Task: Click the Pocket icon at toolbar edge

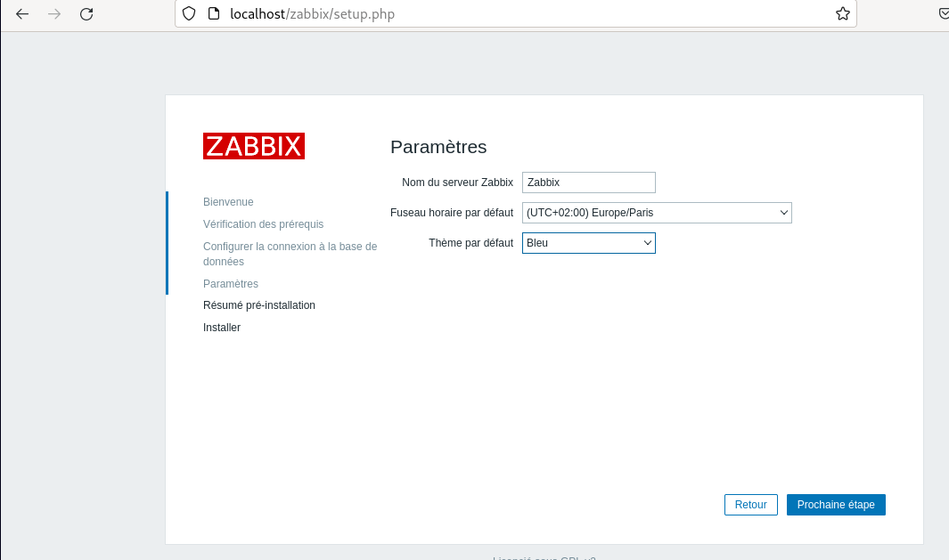Action: (943, 13)
